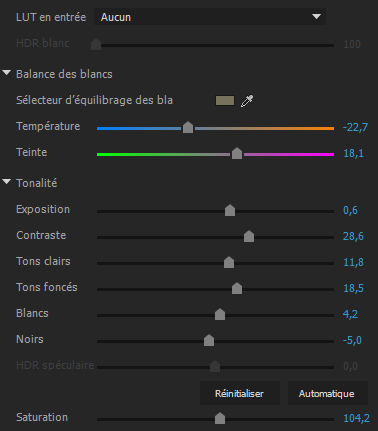Click the Automatique button

point(327,394)
